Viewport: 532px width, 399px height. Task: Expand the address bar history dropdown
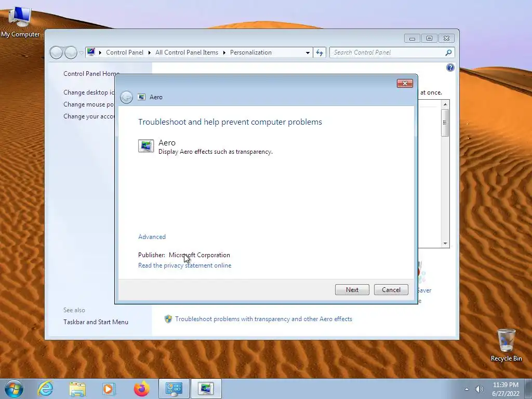(308, 52)
